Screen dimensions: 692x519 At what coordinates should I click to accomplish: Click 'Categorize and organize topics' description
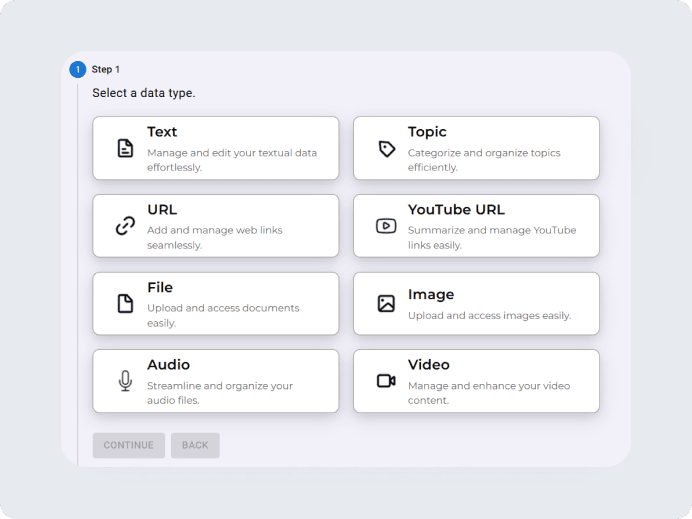(484, 153)
